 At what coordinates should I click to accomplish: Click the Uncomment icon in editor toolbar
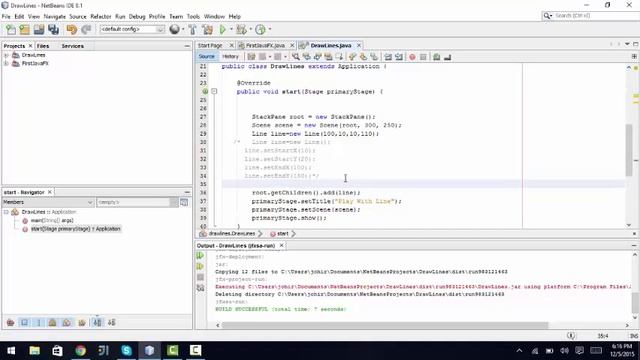pyautogui.click(x=447, y=57)
